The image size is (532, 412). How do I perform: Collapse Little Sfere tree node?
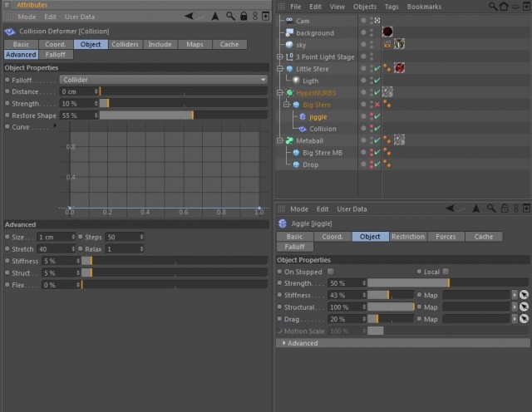tap(280, 68)
